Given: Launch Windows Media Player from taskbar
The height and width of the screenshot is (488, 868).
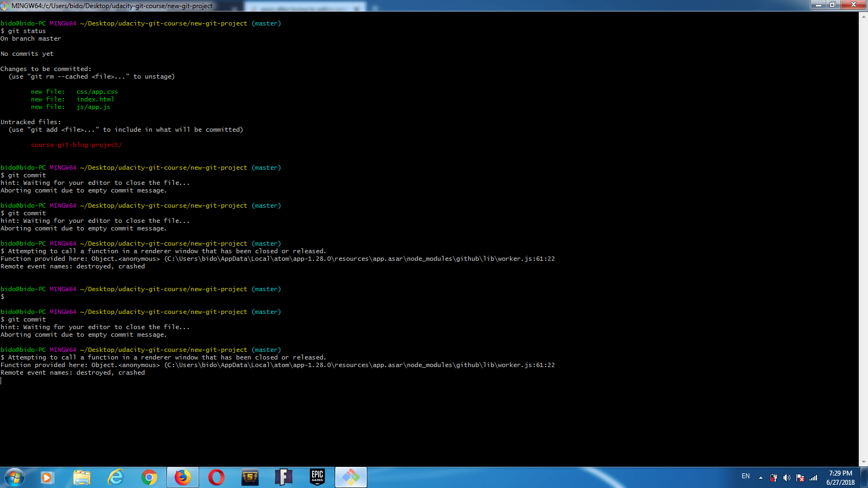Looking at the screenshot, I should (x=47, y=478).
